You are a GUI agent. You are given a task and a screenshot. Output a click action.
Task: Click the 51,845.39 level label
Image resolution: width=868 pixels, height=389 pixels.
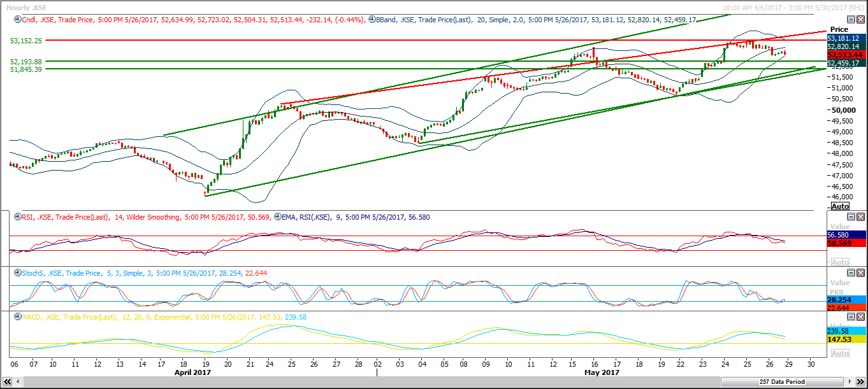(26, 69)
